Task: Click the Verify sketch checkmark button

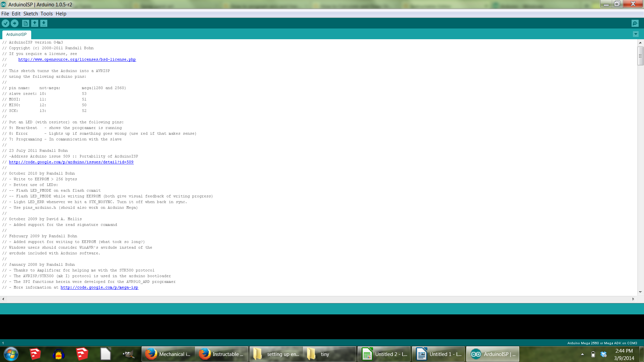Action: [5, 23]
